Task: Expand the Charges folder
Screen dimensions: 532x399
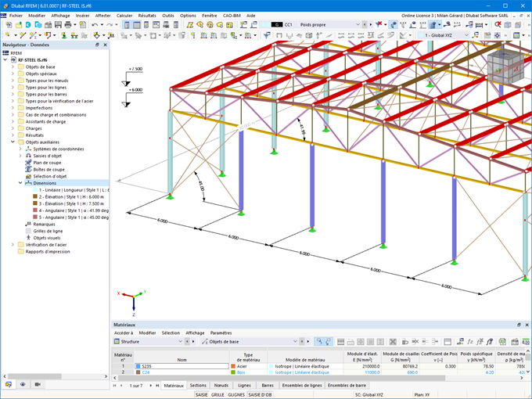Action: tap(13, 128)
